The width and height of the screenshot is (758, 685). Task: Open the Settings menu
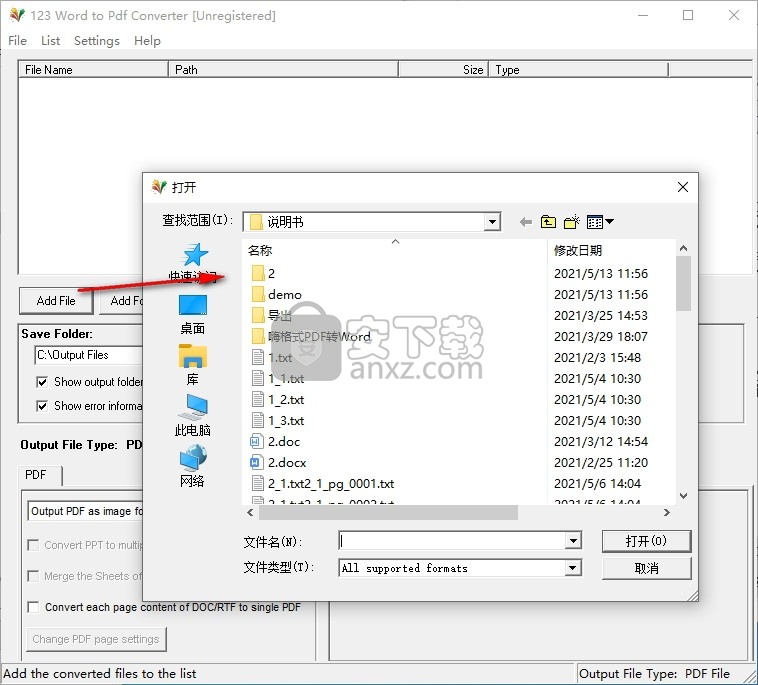[97, 41]
